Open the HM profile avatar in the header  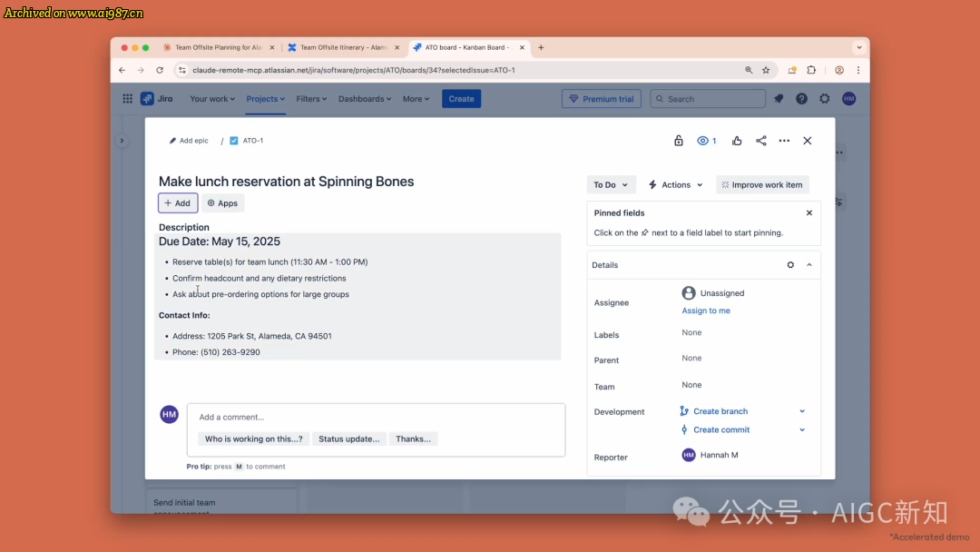[848, 99]
